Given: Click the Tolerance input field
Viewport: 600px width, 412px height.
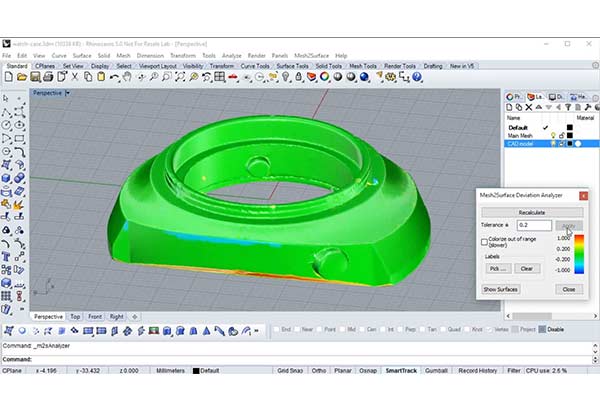Looking at the screenshot, I should point(533,225).
